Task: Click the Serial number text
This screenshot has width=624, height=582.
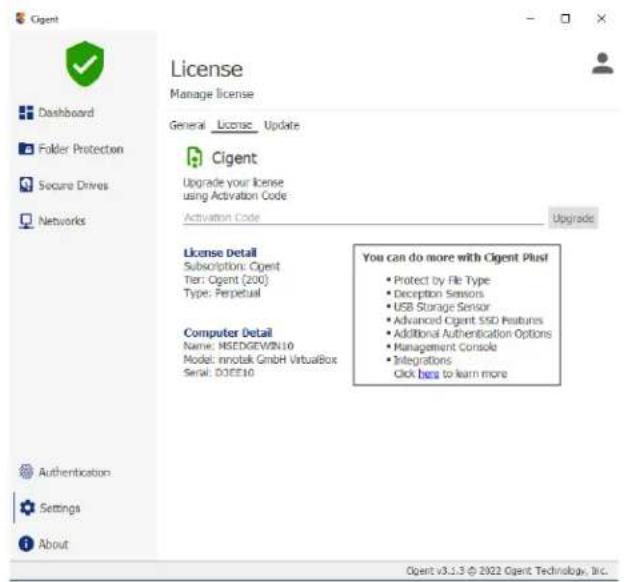Action: click(218, 373)
